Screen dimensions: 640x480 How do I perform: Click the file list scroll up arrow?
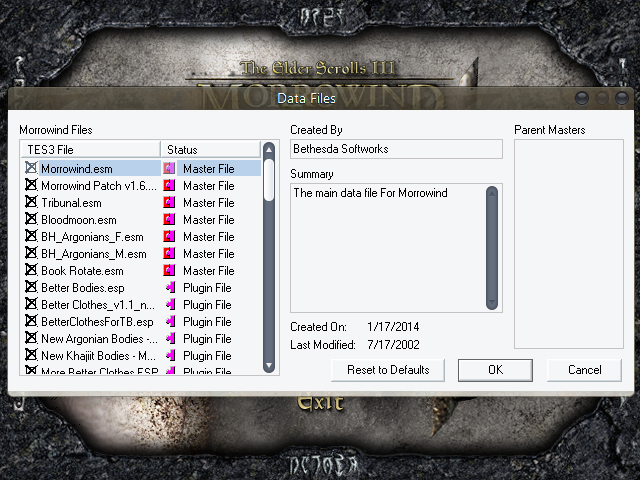coord(269,150)
